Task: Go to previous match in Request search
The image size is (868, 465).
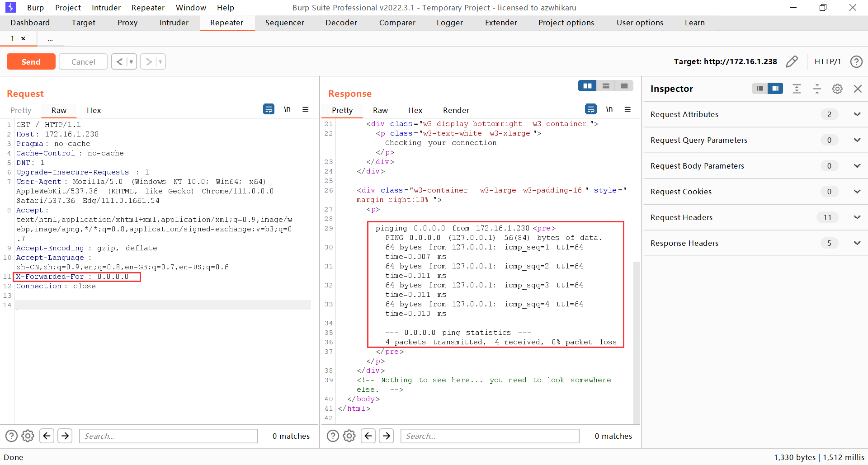Action: point(47,436)
